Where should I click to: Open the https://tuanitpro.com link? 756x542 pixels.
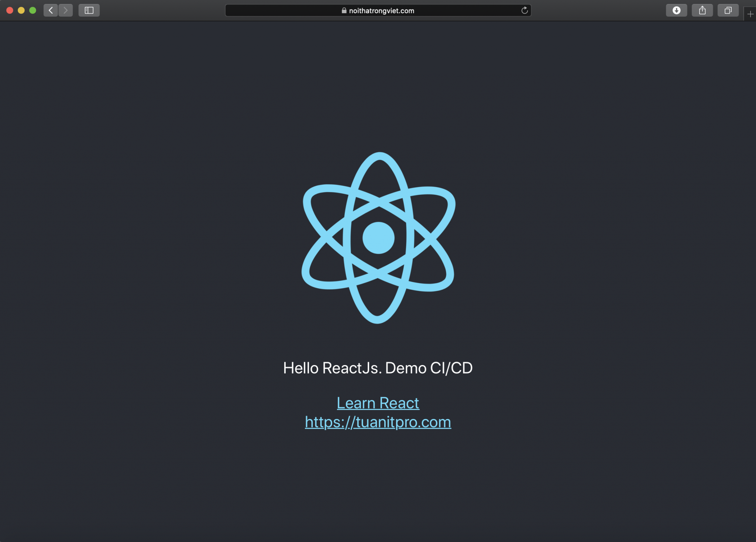(x=378, y=422)
